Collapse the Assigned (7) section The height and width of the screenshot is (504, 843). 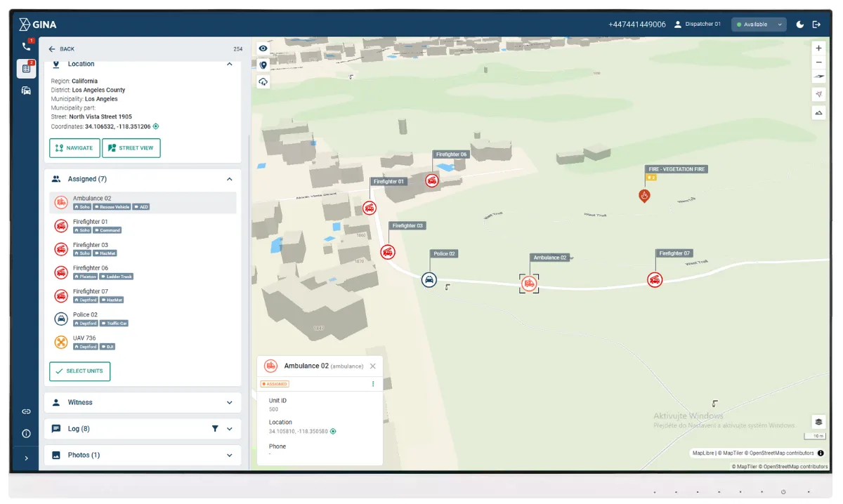(229, 179)
